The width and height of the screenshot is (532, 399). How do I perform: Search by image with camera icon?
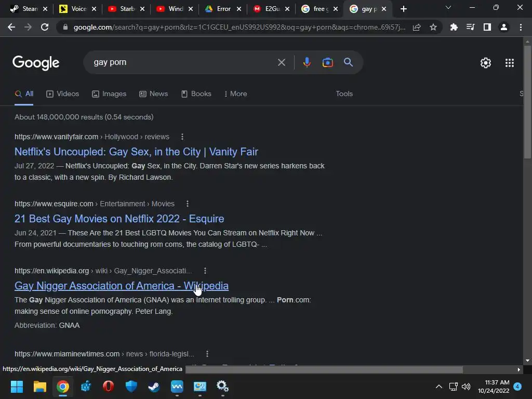click(327, 62)
